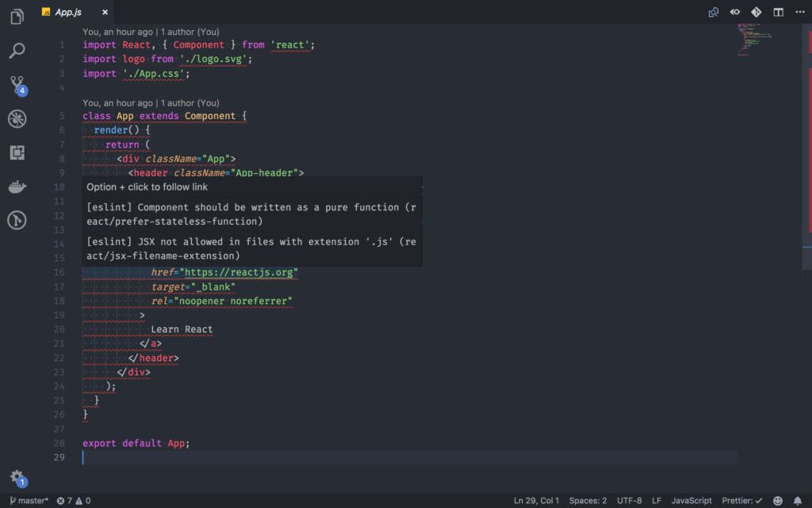812x508 pixels.
Task: Toggle Prettier formatter status
Action: click(x=742, y=501)
